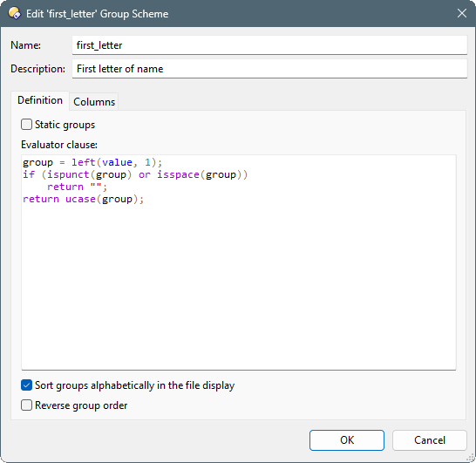476x463 pixels.
Task: Click the blue value keyword in the evaluator code
Action: pyautogui.click(x=117, y=162)
